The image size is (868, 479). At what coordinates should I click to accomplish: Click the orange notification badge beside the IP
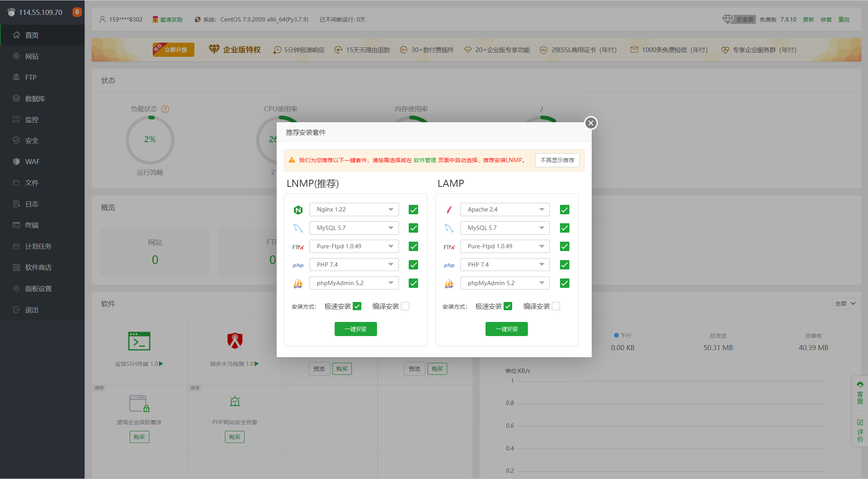point(77,12)
